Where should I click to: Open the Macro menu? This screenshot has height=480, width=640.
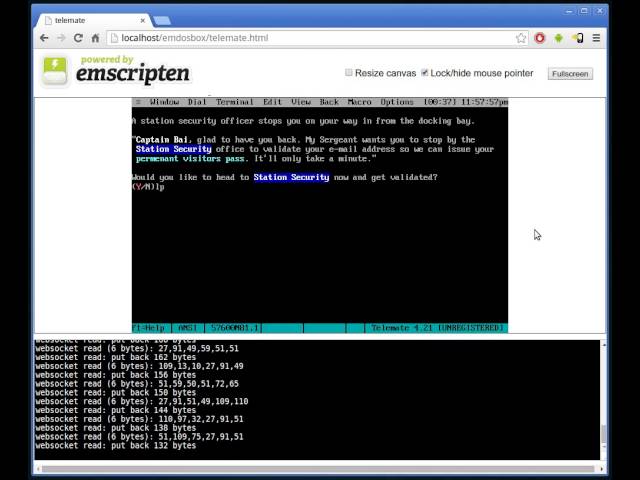tap(359, 102)
